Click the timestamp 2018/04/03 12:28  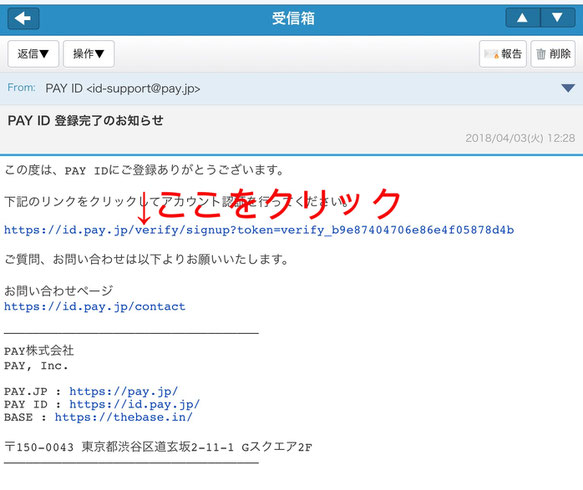(x=520, y=138)
